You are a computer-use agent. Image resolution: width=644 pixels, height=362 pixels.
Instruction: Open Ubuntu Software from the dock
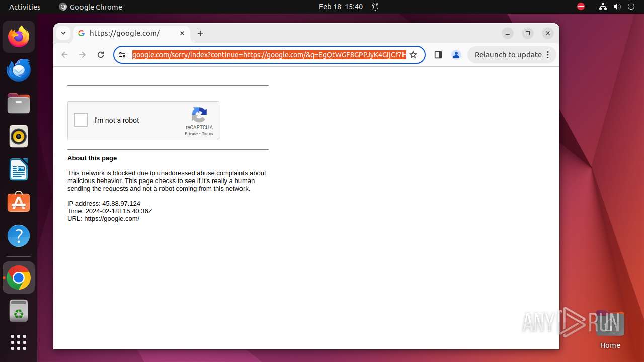19,203
